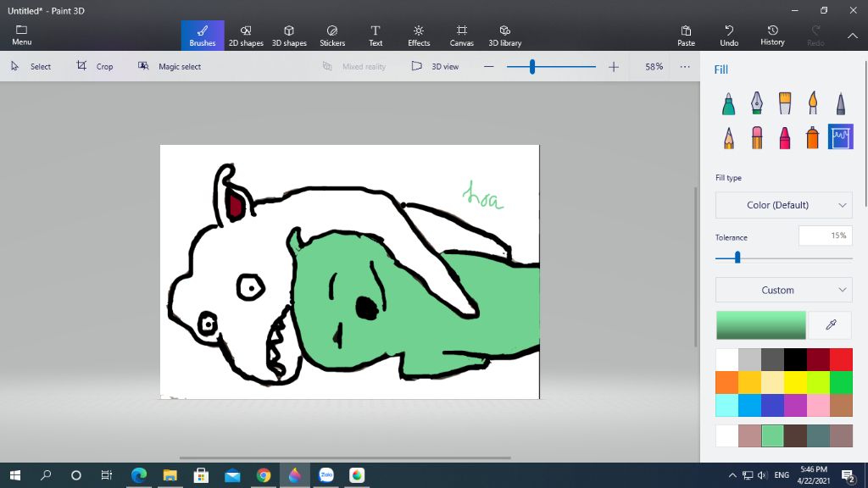This screenshot has width=868, height=488.
Task: Zoom out with the minus button
Action: [x=488, y=66]
